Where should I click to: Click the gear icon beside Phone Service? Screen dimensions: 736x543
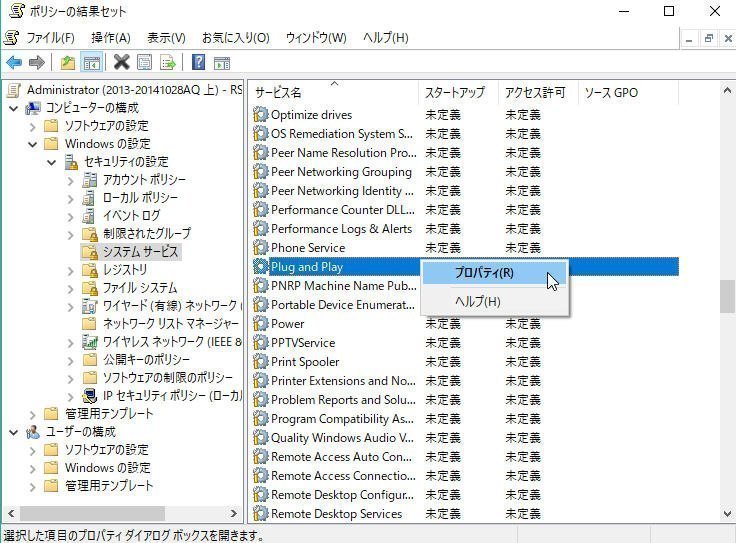(x=260, y=247)
